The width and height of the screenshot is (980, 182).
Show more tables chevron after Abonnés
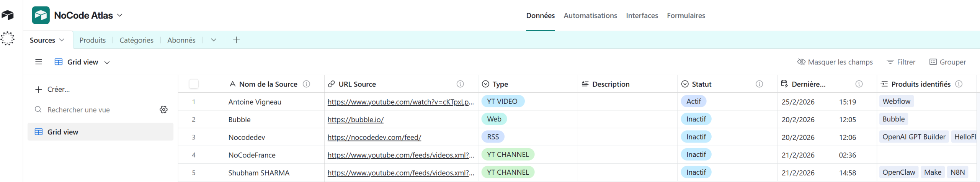coord(214,40)
